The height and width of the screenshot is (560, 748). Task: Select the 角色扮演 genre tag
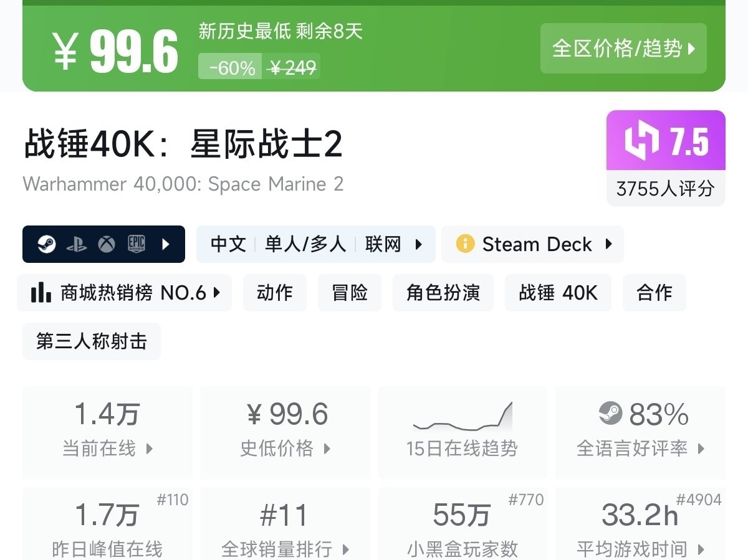click(443, 293)
